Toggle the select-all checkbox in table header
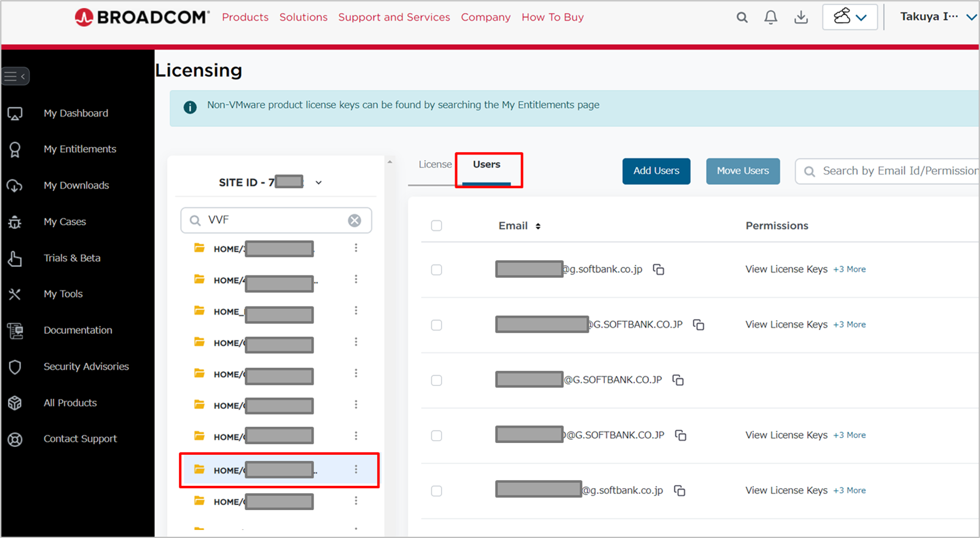 point(437,226)
